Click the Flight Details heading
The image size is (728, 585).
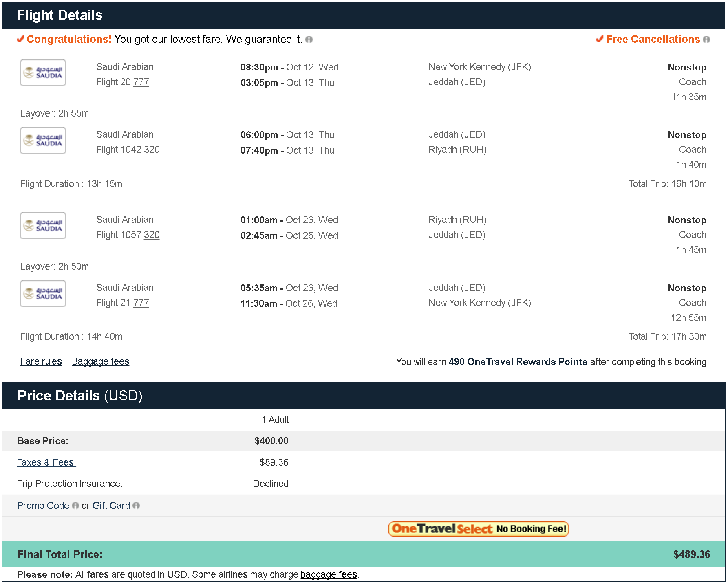(60, 15)
